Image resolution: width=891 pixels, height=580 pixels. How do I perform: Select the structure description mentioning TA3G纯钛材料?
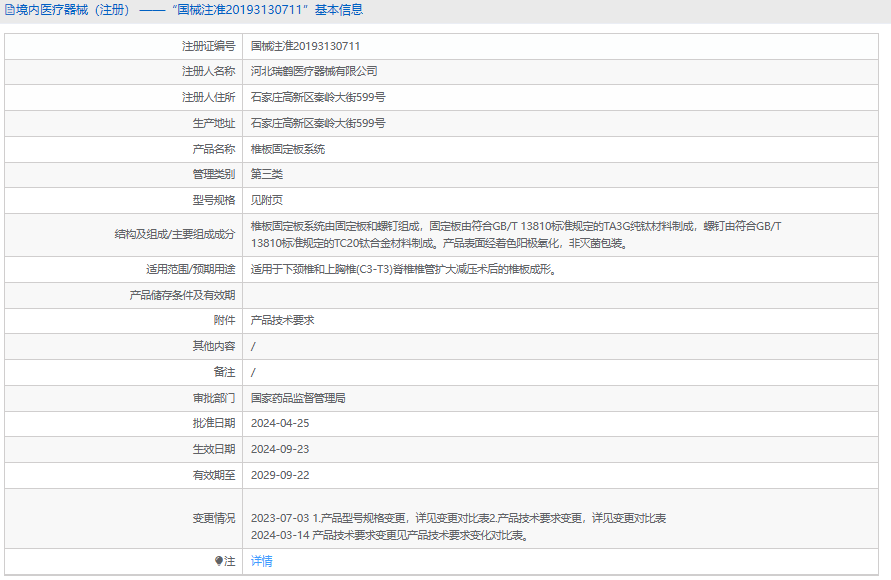click(516, 235)
